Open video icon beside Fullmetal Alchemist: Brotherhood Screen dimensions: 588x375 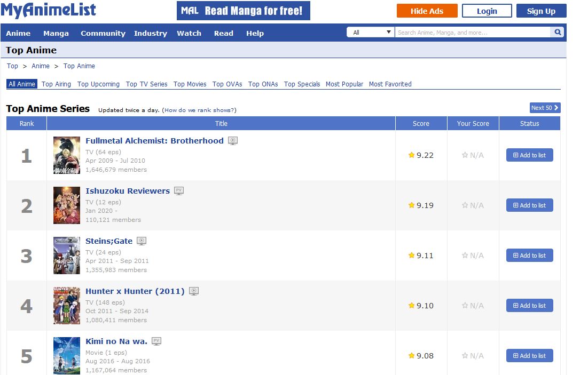tap(233, 141)
